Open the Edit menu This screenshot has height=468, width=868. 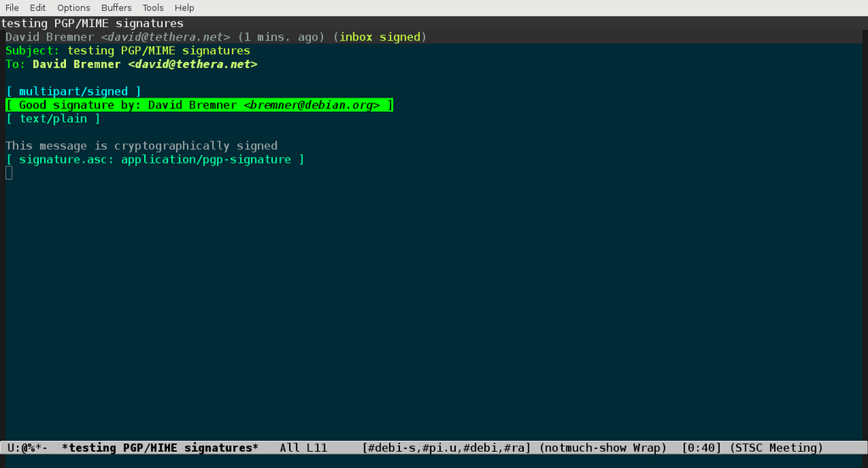(x=37, y=8)
